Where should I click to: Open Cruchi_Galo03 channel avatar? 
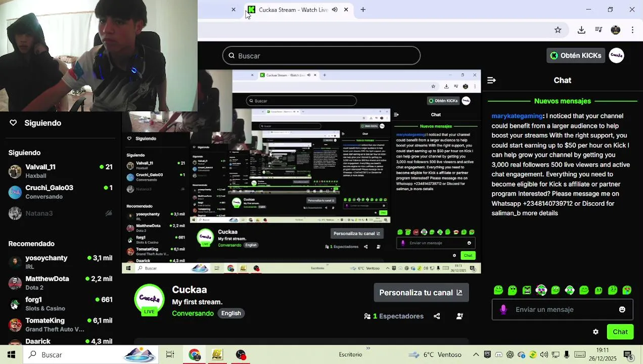coord(15,192)
